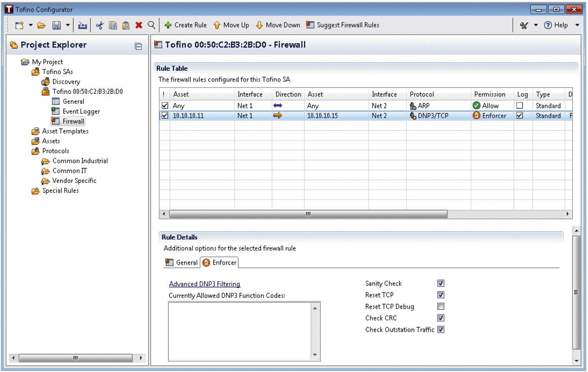This screenshot has width=588, height=372.
Task: Toggle Check Outstation Traffic checkbox
Action: (x=441, y=330)
